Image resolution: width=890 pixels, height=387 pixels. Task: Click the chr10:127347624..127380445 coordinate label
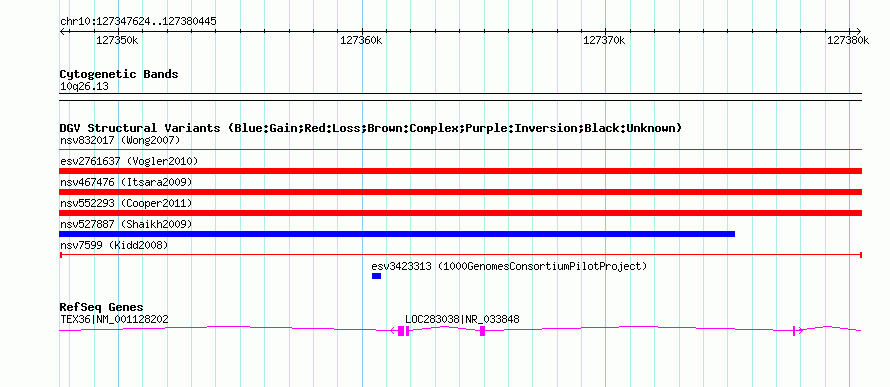(138, 22)
